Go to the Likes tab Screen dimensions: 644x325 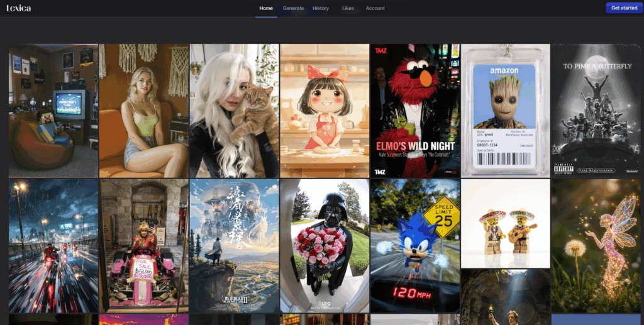click(x=348, y=8)
